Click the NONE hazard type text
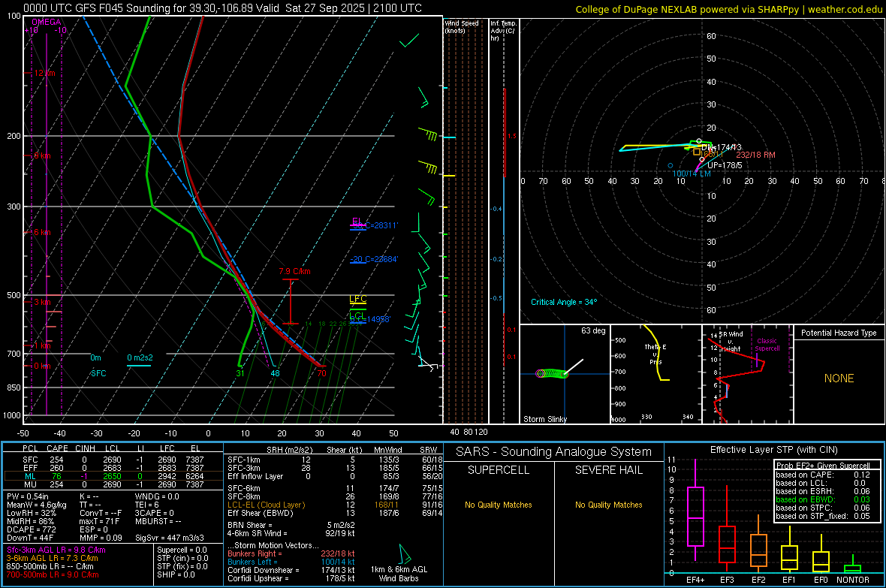 (x=839, y=378)
